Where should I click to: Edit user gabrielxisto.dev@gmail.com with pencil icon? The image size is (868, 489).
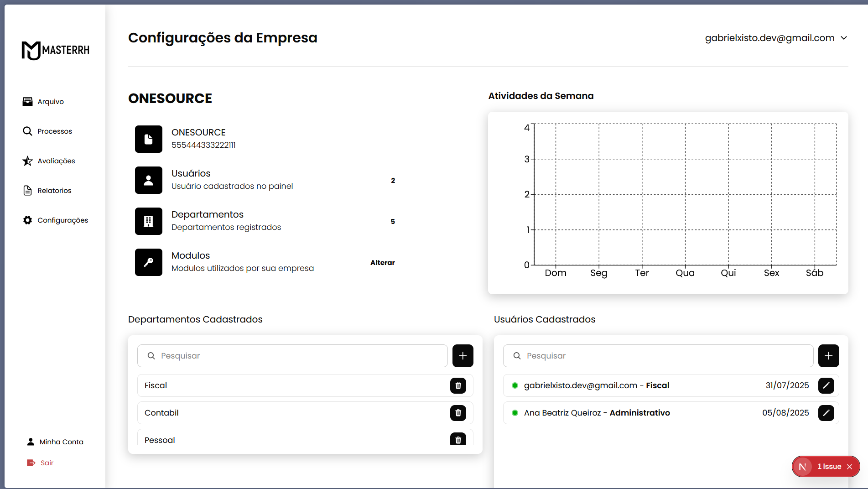pyautogui.click(x=826, y=385)
